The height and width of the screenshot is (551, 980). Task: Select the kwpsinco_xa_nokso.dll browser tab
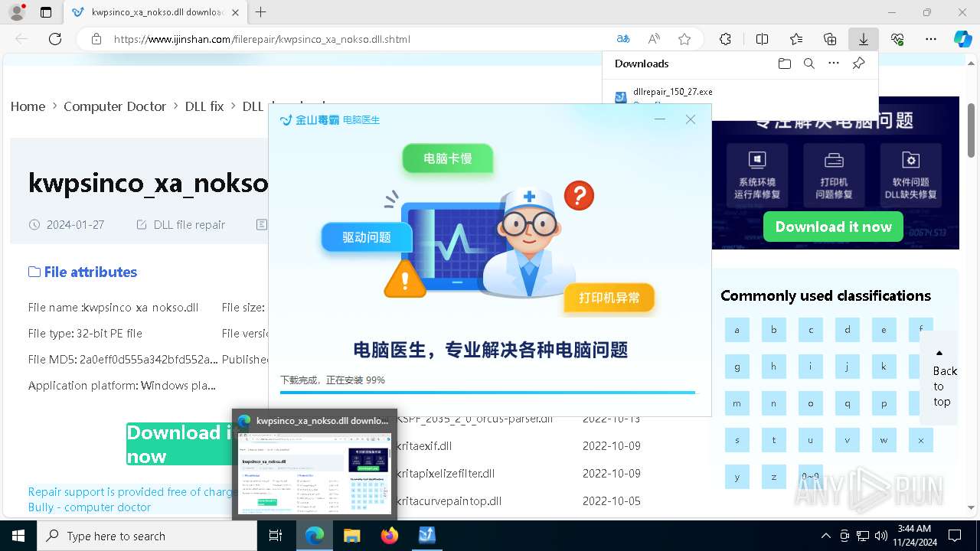tap(155, 12)
